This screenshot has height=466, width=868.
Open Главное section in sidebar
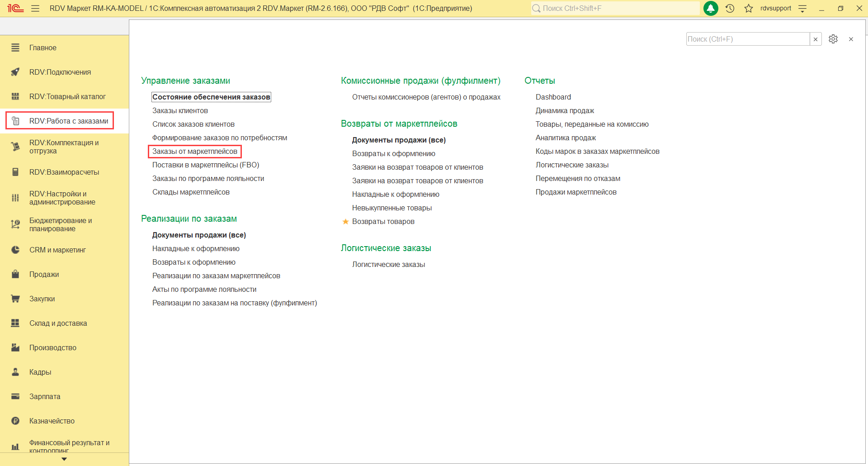tap(43, 48)
